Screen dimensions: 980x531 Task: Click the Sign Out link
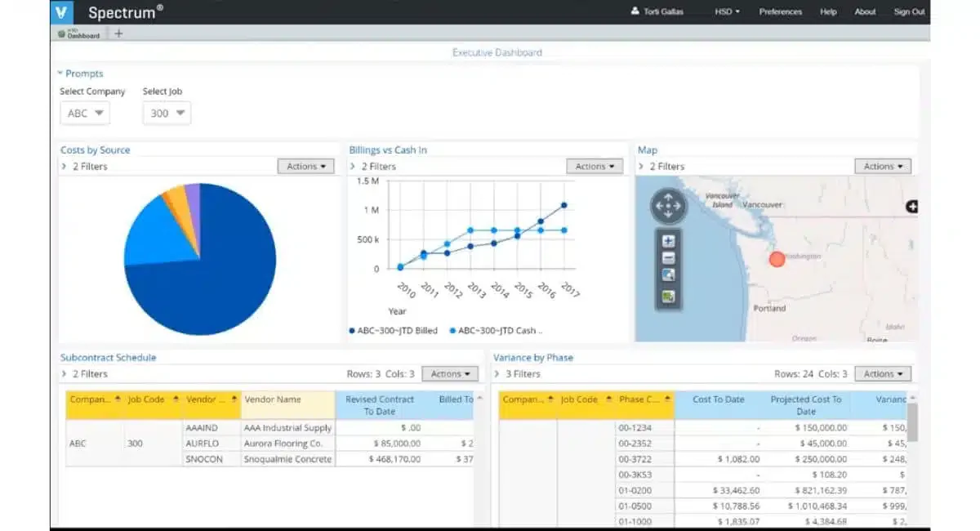click(x=909, y=11)
